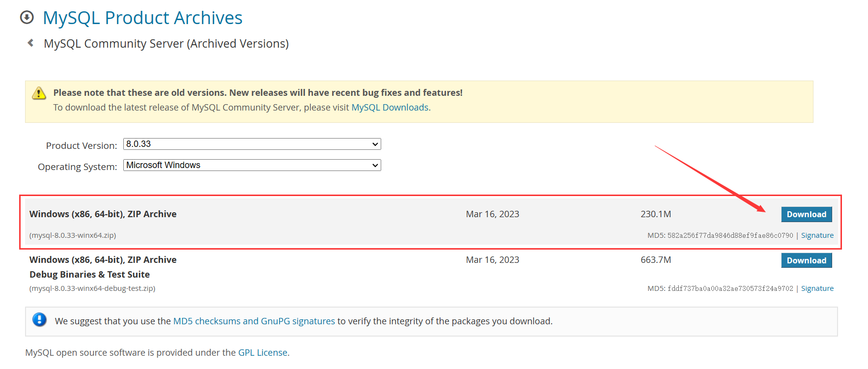
Task: Follow the MySQL Downloads link
Action: [390, 108]
